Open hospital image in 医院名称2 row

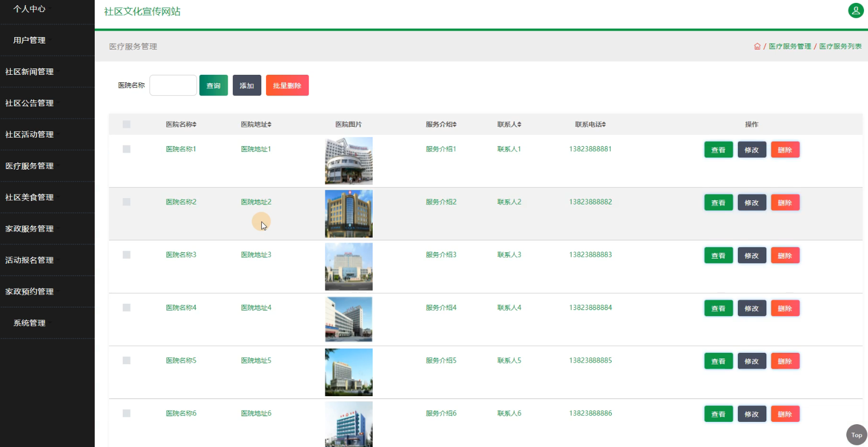[349, 214]
